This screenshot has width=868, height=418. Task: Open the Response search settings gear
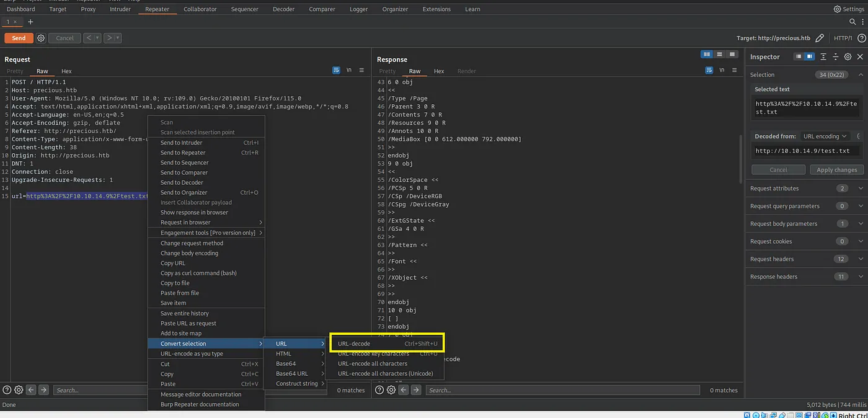(391, 390)
